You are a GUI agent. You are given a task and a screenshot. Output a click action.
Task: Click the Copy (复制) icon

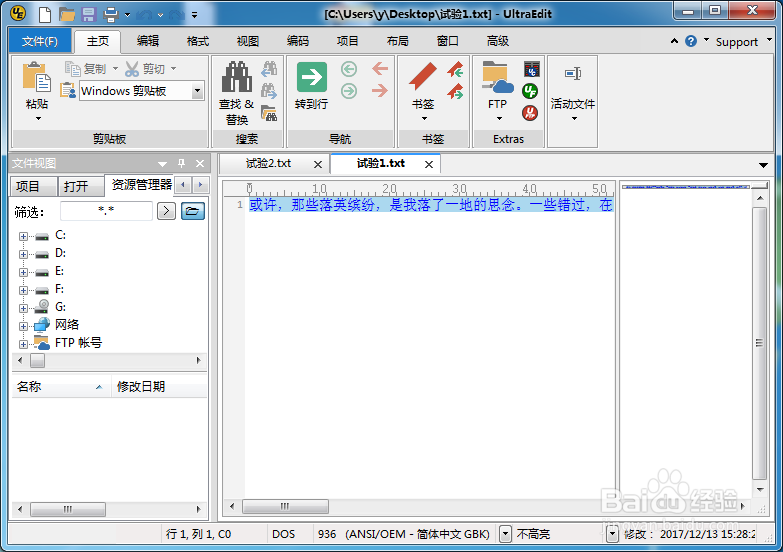pos(73,69)
